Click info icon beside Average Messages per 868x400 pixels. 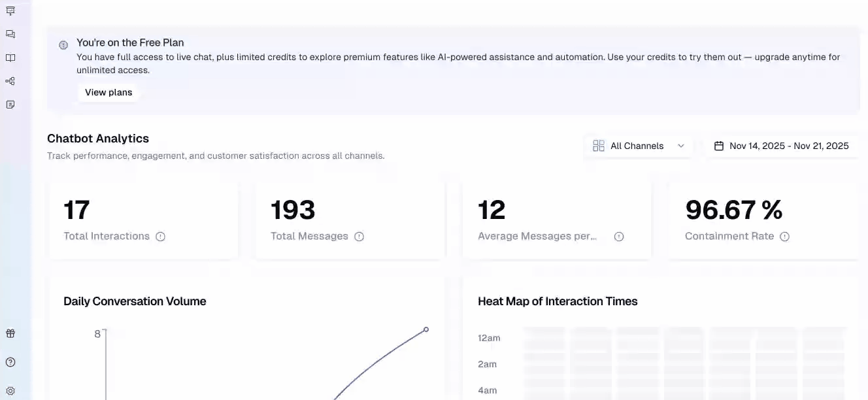pyautogui.click(x=619, y=237)
